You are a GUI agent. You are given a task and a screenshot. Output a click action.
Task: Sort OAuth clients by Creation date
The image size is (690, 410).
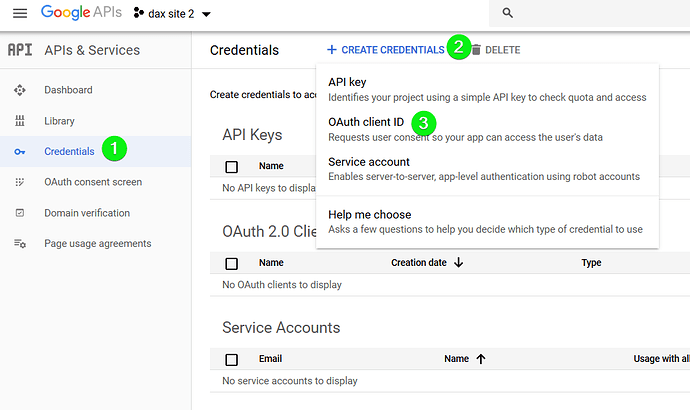point(418,263)
